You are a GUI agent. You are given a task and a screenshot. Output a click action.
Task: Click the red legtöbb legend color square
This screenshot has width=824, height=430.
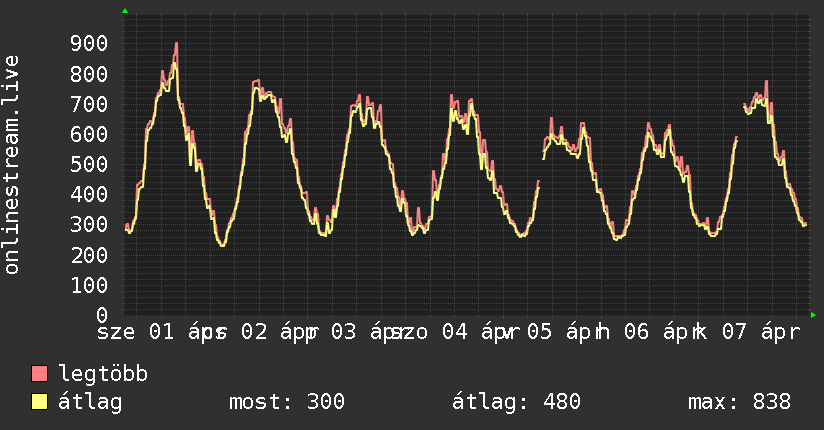(x=40, y=375)
